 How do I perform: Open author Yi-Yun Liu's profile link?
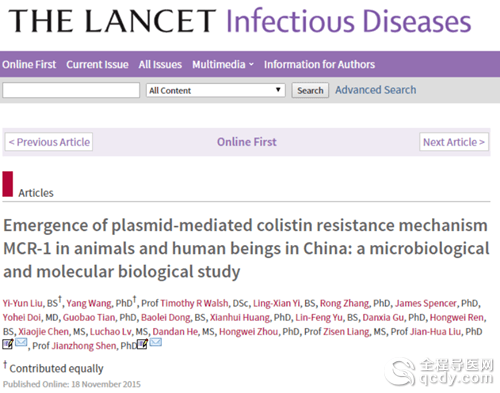(x=22, y=303)
